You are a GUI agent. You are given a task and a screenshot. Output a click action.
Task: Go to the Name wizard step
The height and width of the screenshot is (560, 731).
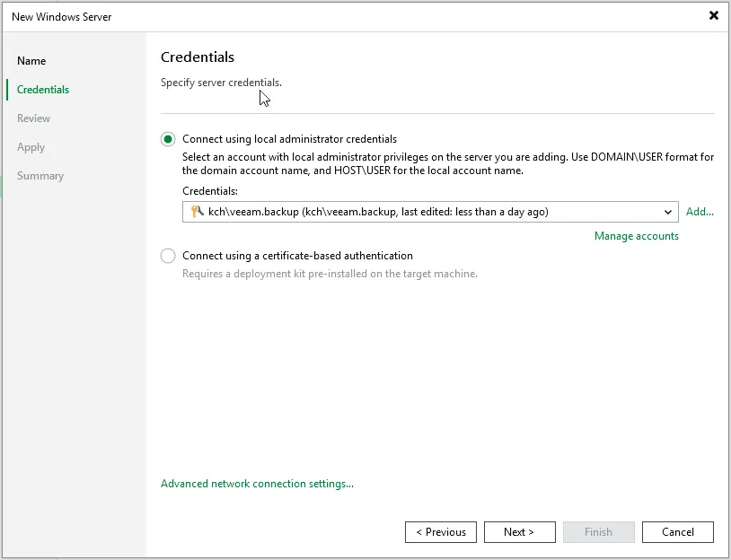point(31,61)
